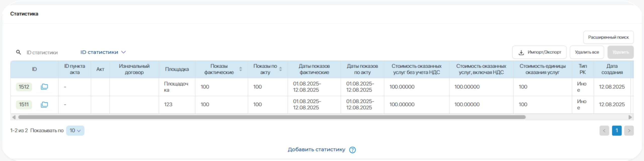This screenshot has width=644, height=161.
Task: Go to the next page arrow
Action: tap(629, 131)
